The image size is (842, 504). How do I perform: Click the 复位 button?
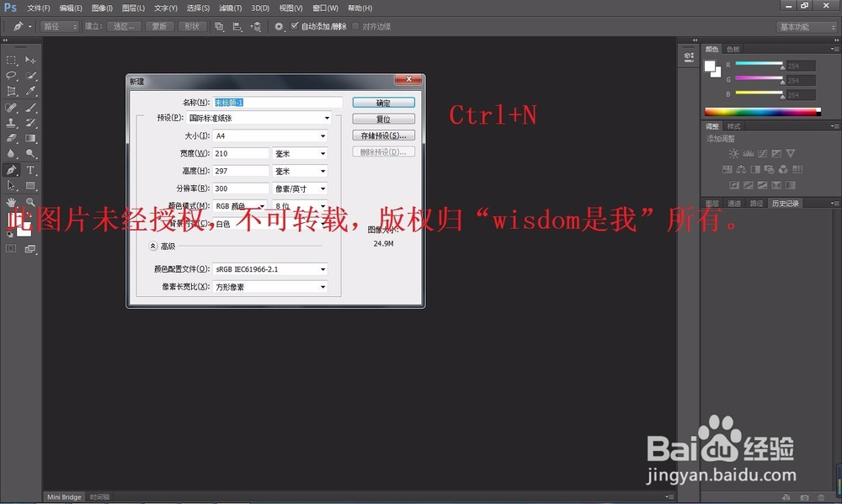point(383,119)
